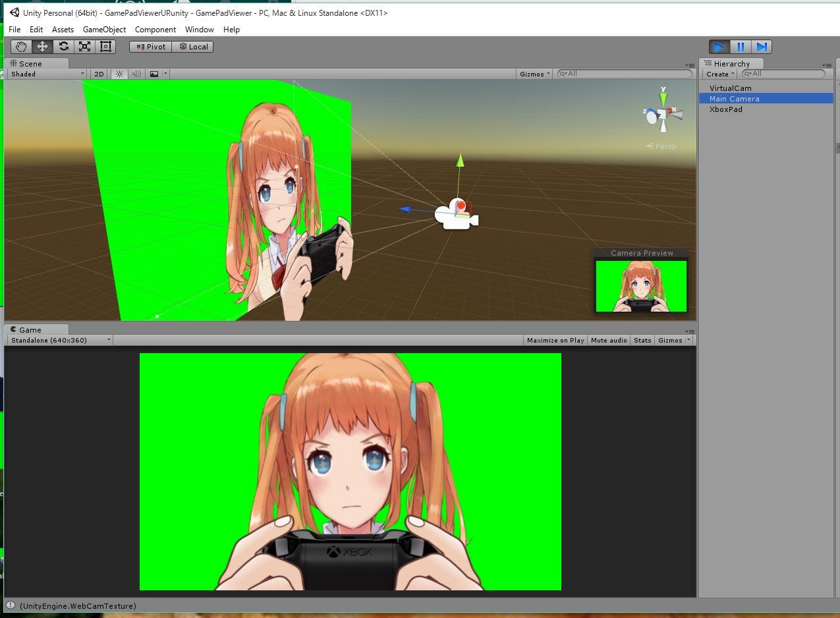840x618 pixels.
Task: Open the Game panel options menu icon
Action: [x=690, y=331]
